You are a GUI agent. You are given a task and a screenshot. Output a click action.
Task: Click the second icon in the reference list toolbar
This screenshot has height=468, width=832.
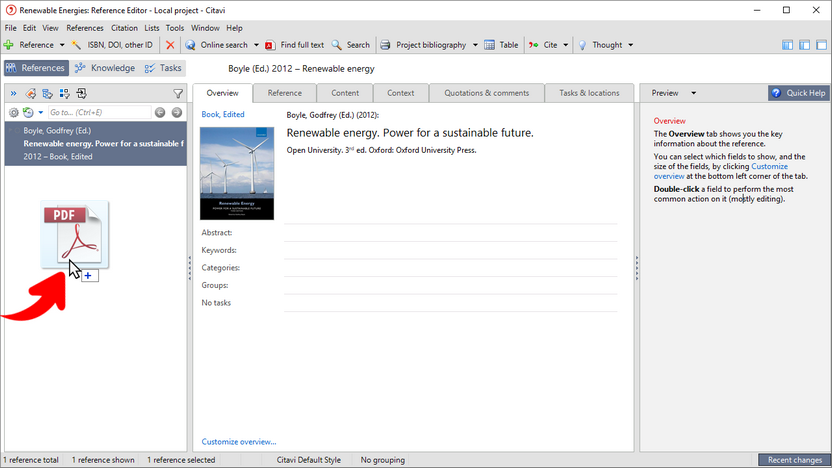point(31,94)
